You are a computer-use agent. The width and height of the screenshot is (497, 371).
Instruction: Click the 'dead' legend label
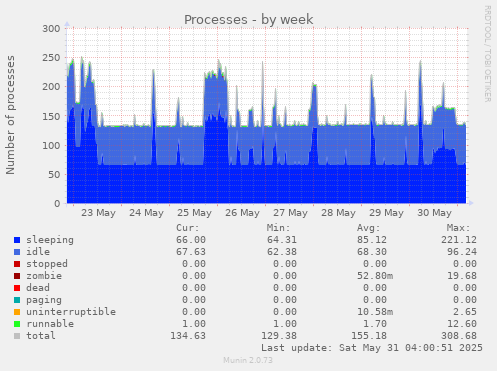[38, 288]
